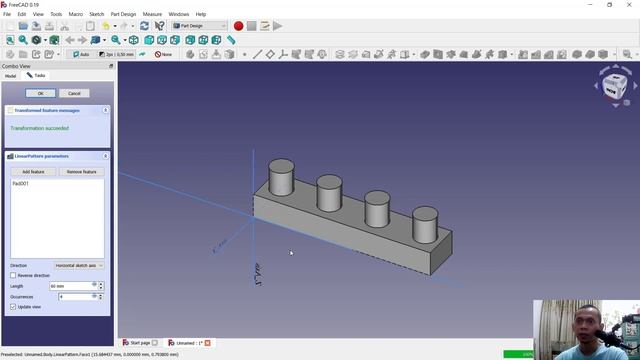Toggle the Update view checkbox
640x360 pixels.
pyautogui.click(x=13, y=307)
